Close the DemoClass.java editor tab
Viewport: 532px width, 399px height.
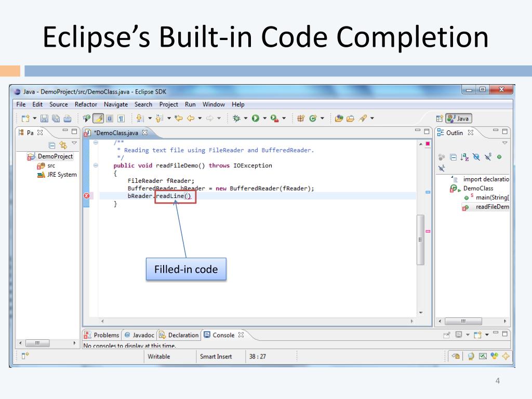(145, 132)
